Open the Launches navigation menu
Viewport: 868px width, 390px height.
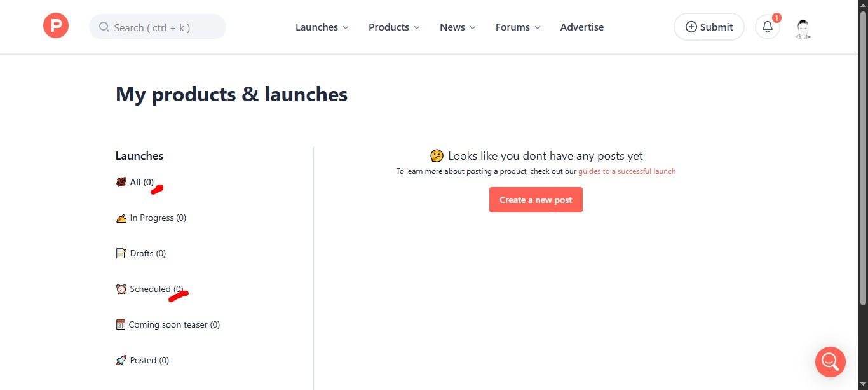tap(322, 27)
